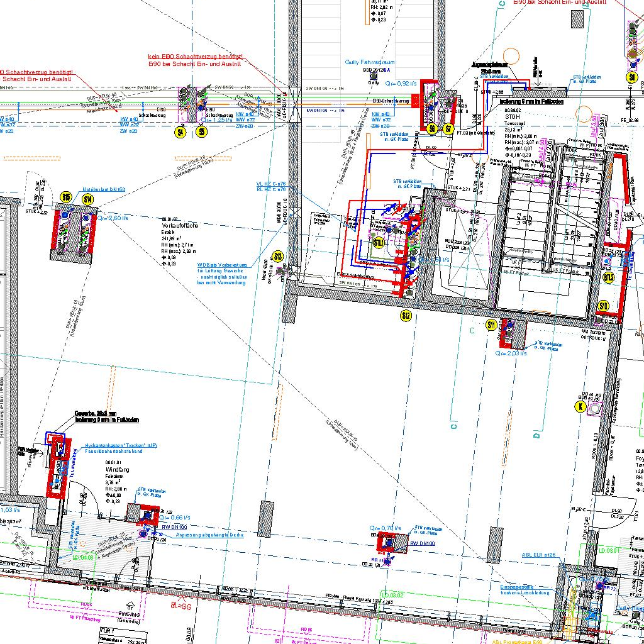Select the Hydrantenkasten "Trocken" annotation

[121, 445]
